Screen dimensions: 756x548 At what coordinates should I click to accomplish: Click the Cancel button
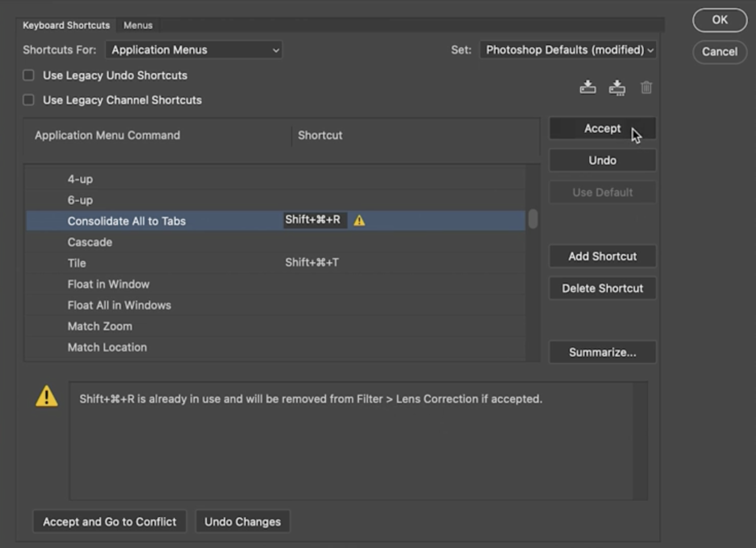(719, 52)
